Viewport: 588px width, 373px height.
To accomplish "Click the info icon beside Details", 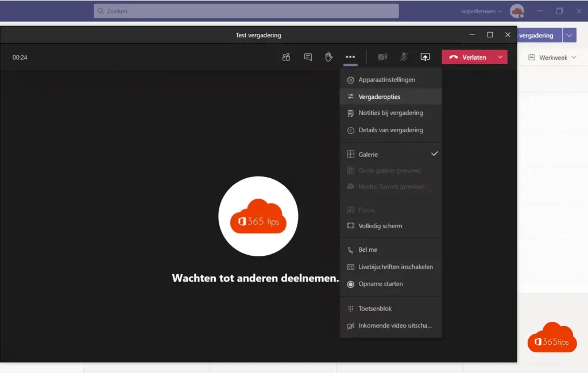I will (351, 130).
